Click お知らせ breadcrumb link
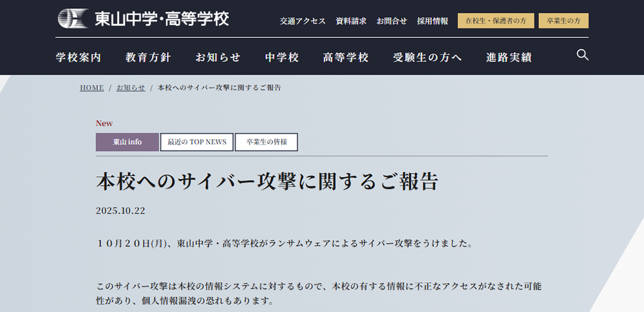The width and height of the screenshot is (644, 312). (131, 87)
